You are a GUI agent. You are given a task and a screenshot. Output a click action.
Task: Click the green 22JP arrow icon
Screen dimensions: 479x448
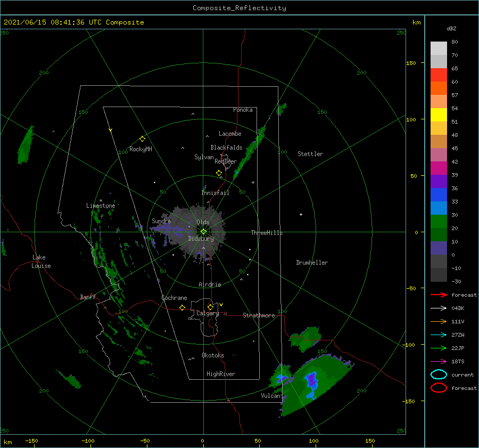439,348
